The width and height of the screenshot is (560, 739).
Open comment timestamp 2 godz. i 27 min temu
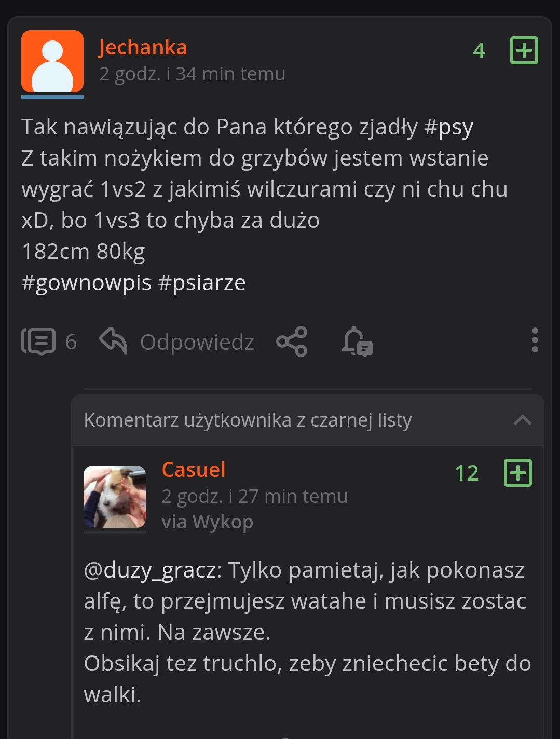(254, 497)
